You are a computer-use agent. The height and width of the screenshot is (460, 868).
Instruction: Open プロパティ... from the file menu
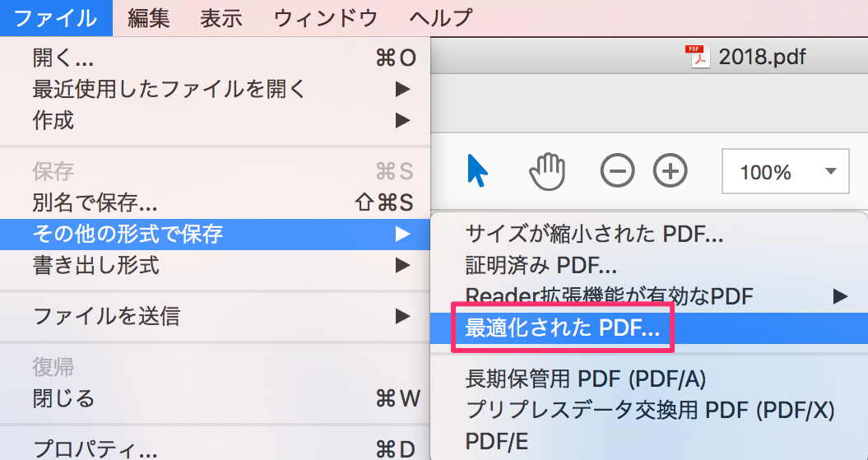215,448
